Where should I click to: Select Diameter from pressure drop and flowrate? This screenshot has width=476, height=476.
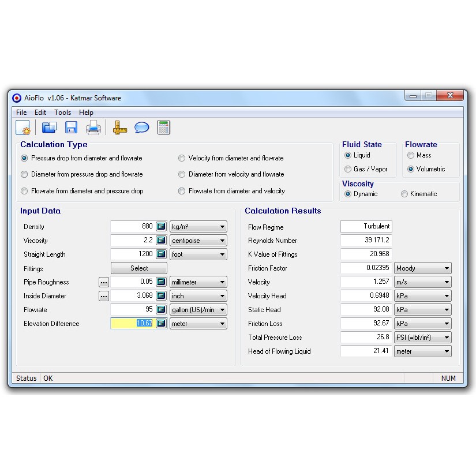coord(82,174)
